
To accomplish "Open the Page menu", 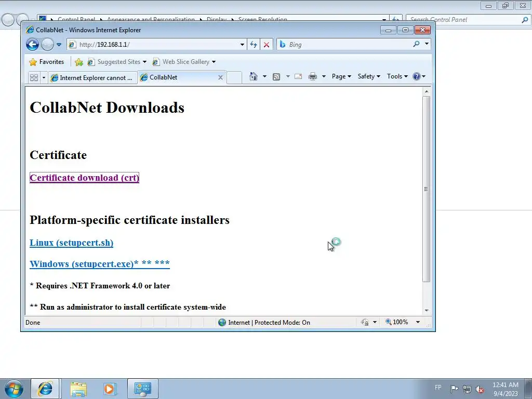I will pos(341,76).
